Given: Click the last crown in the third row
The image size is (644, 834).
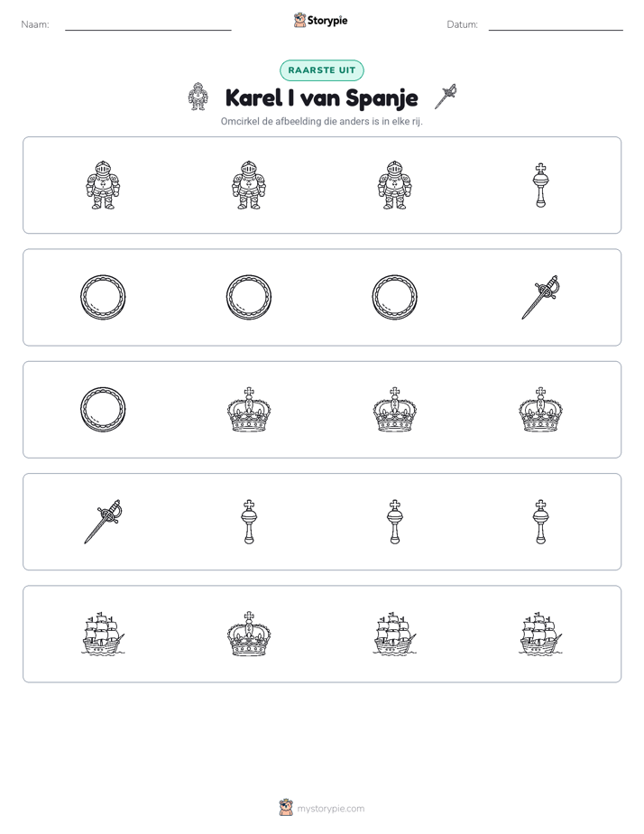Looking at the screenshot, I should [x=540, y=410].
